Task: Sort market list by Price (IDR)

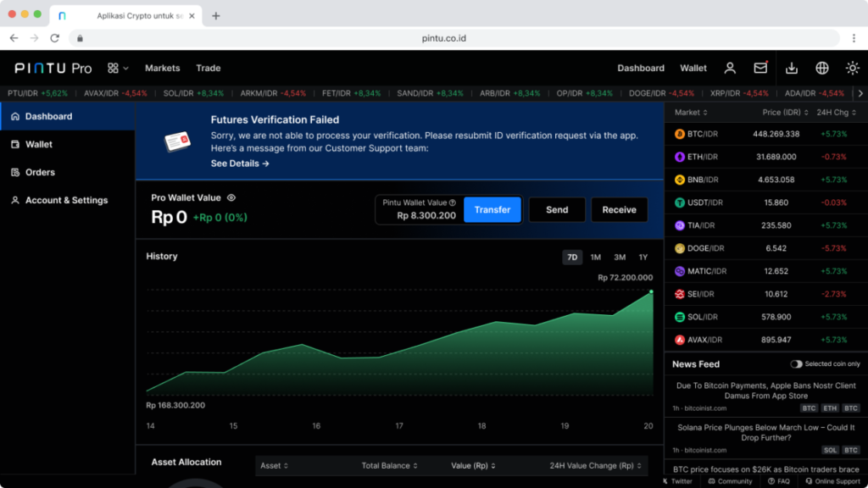Action: click(785, 113)
